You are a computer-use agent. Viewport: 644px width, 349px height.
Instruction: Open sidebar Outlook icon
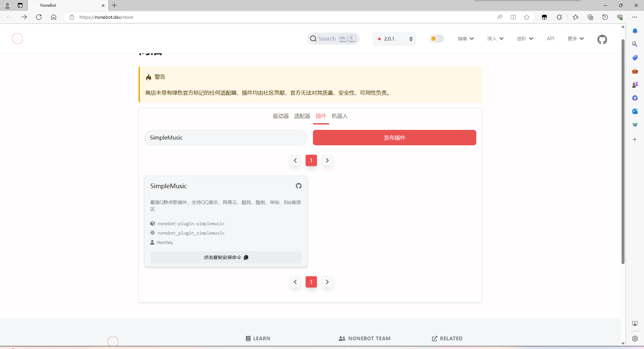coord(635,111)
